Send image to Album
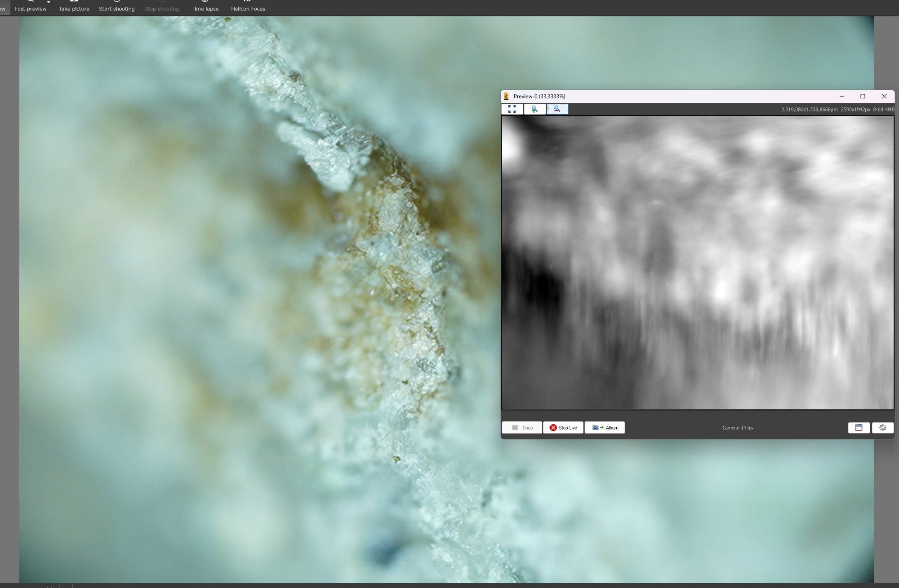The image size is (899, 588). pyautogui.click(x=605, y=428)
